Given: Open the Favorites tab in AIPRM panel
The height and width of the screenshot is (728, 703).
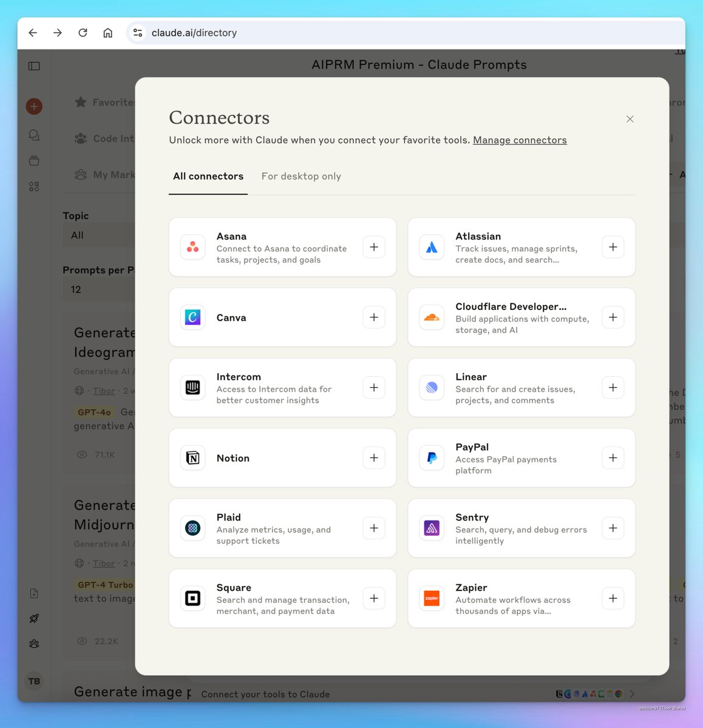Looking at the screenshot, I should click(104, 103).
